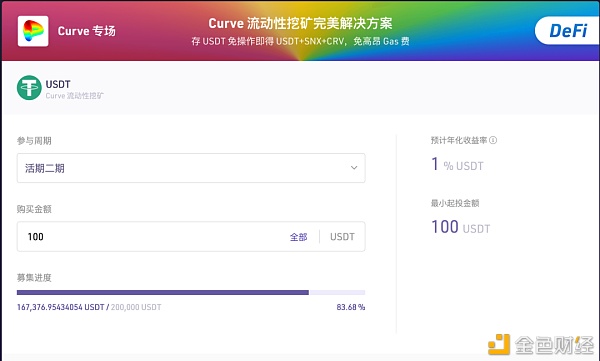Click the Curve 流动性挖矿 subtitle under USDT
Screen dimensions: 600x361
click(75, 96)
